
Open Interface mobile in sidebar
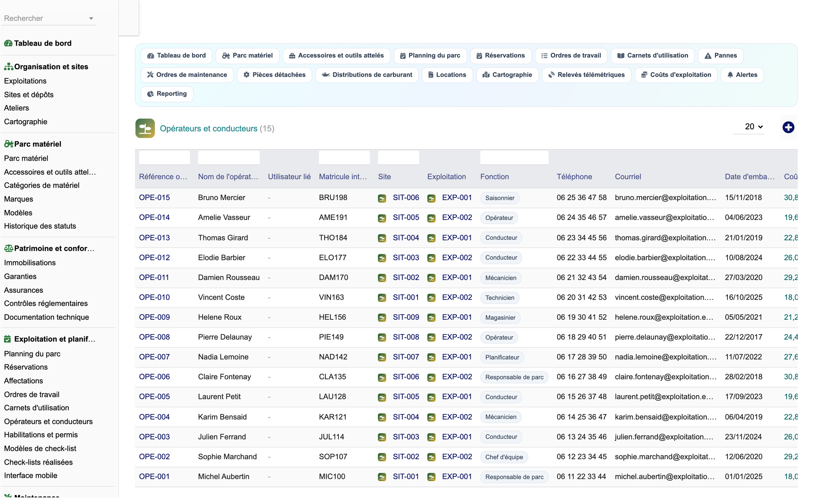coord(31,476)
